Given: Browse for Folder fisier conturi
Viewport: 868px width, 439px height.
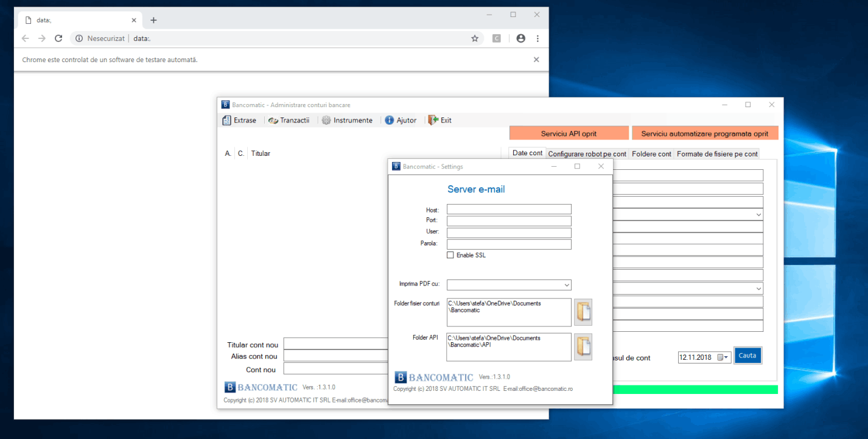Looking at the screenshot, I should point(583,312).
